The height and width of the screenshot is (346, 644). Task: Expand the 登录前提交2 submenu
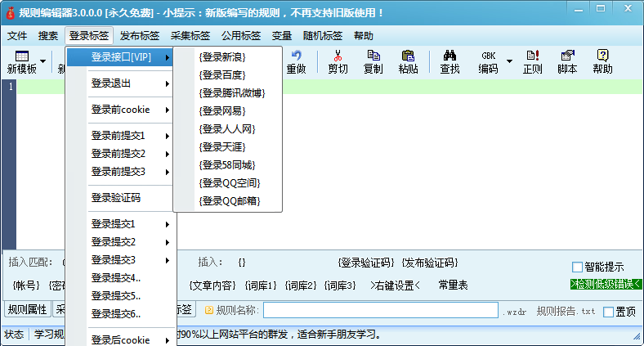(120, 154)
